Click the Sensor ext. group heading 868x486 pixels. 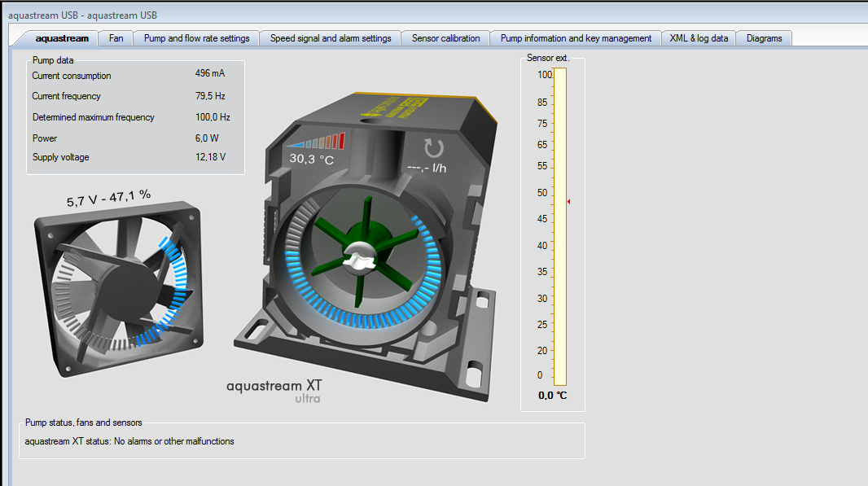pyautogui.click(x=548, y=58)
